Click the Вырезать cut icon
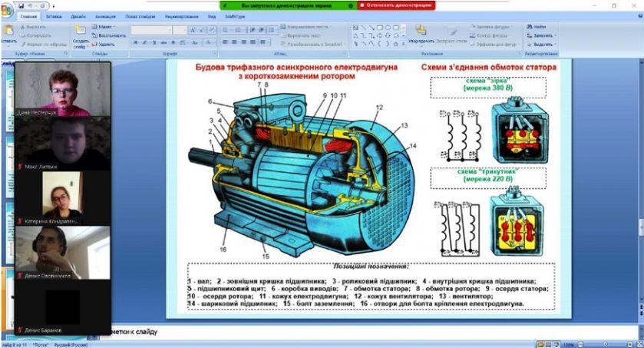 [35, 26]
